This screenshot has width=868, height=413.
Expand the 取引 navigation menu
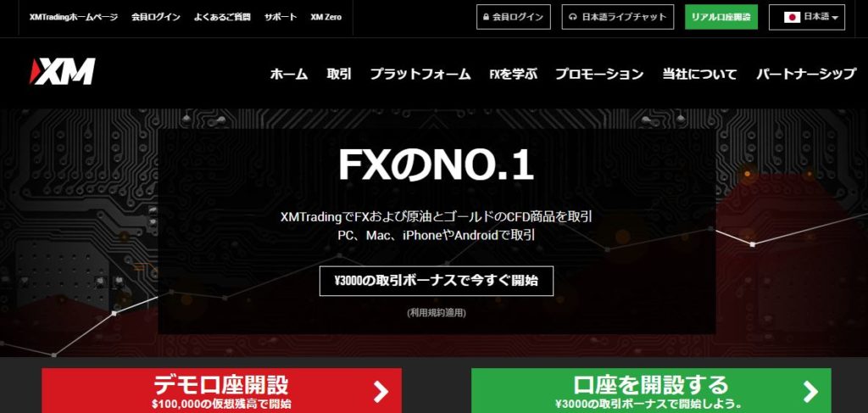click(339, 74)
